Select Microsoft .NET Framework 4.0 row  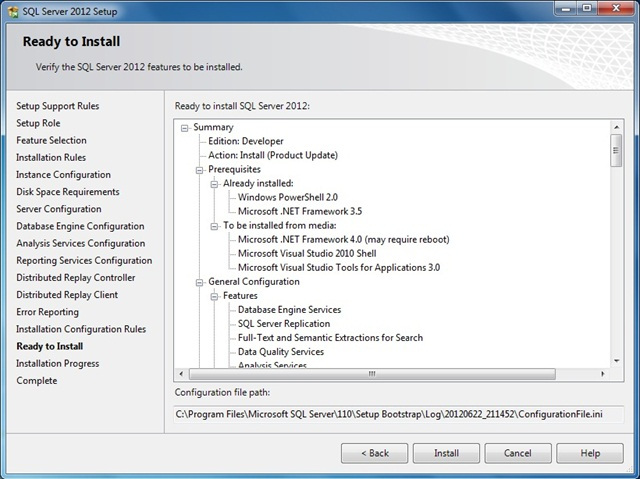tap(344, 240)
